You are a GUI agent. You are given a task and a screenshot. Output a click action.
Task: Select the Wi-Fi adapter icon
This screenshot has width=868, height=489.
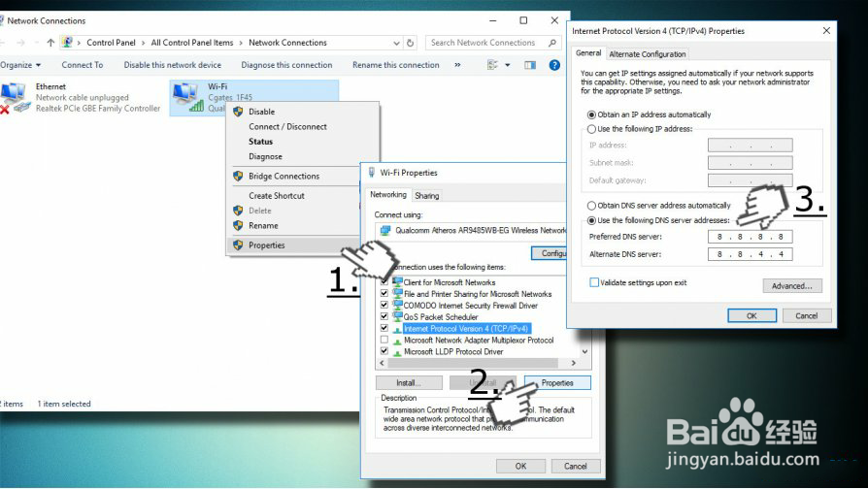click(x=188, y=97)
